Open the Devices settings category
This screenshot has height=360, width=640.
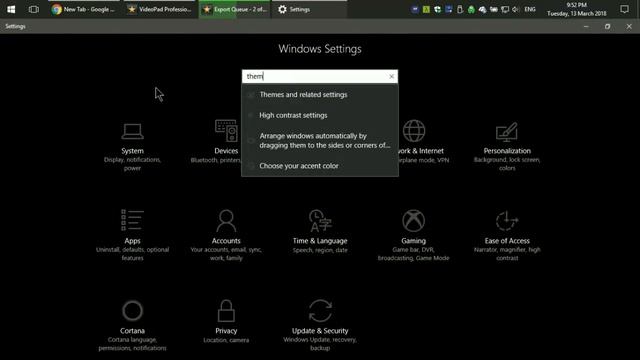[x=226, y=142]
